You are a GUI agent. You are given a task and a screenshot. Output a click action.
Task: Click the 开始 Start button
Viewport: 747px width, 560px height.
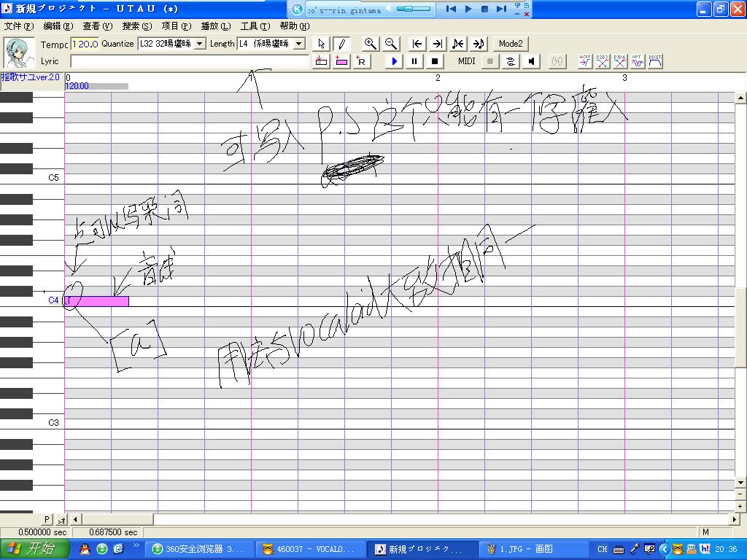click(x=35, y=549)
